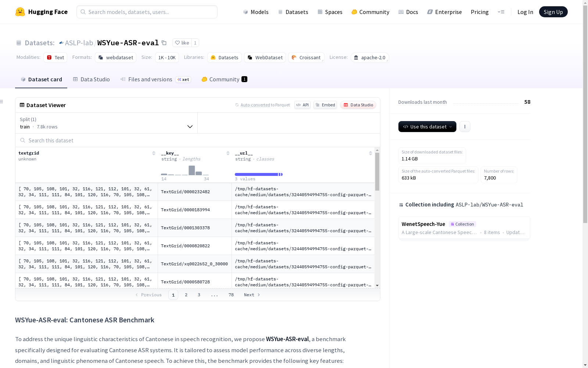Click the Embed button in Dataset Viewer
Screen dimensions: 588x368
(x=325, y=105)
